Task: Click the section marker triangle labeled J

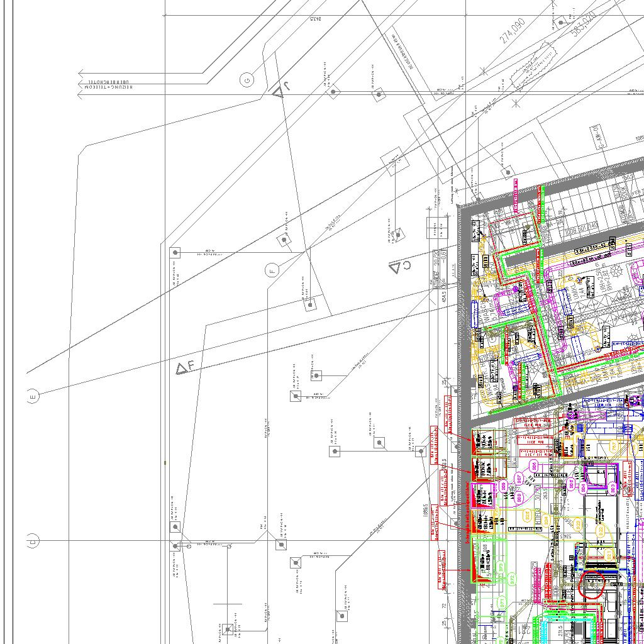Action: 279,92
